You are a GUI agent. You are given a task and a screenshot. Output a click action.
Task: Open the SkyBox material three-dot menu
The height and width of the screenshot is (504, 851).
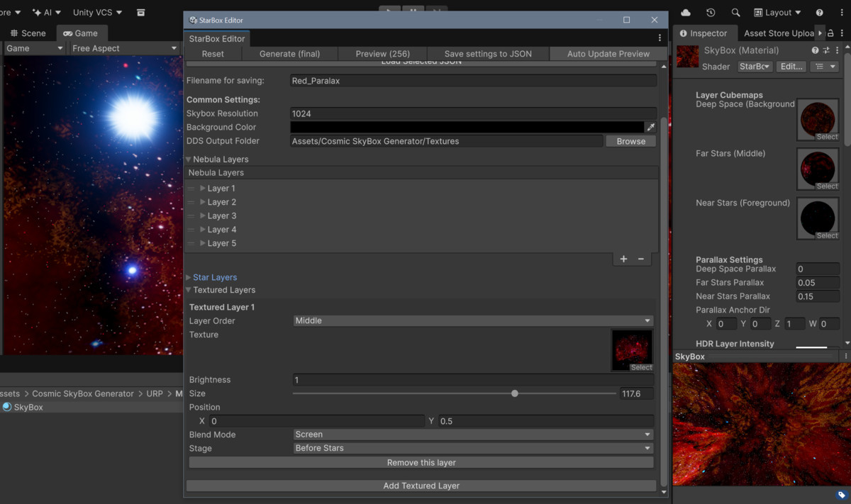click(838, 50)
